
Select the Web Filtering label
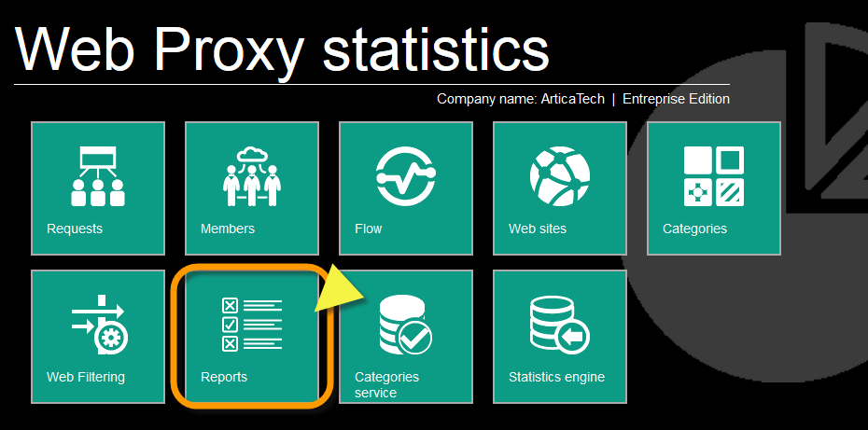[86, 377]
